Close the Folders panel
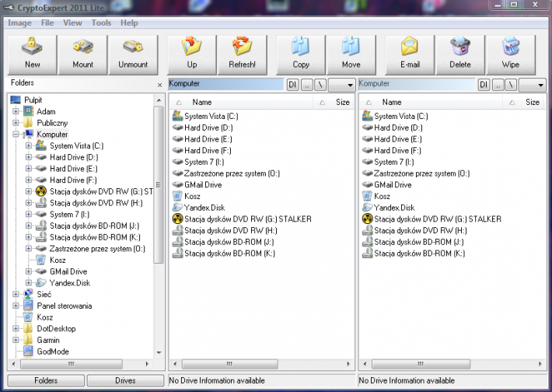 tap(160, 85)
